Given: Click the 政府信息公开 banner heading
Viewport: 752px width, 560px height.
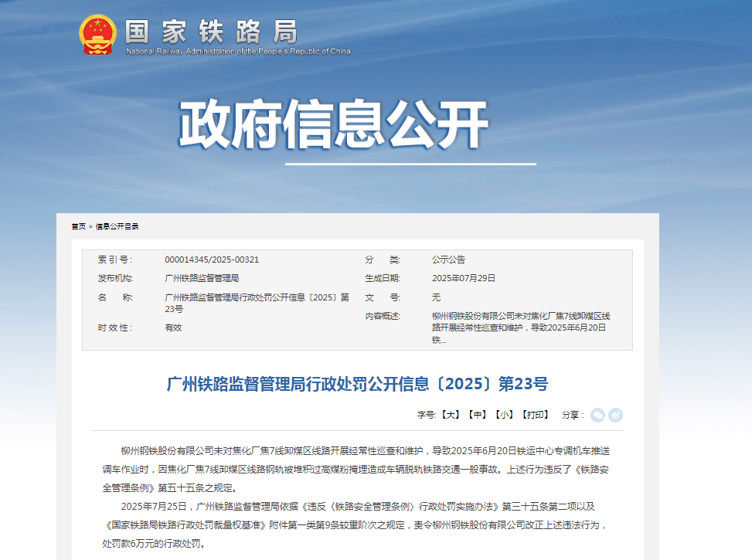Looking at the screenshot, I should click(x=333, y=124).
